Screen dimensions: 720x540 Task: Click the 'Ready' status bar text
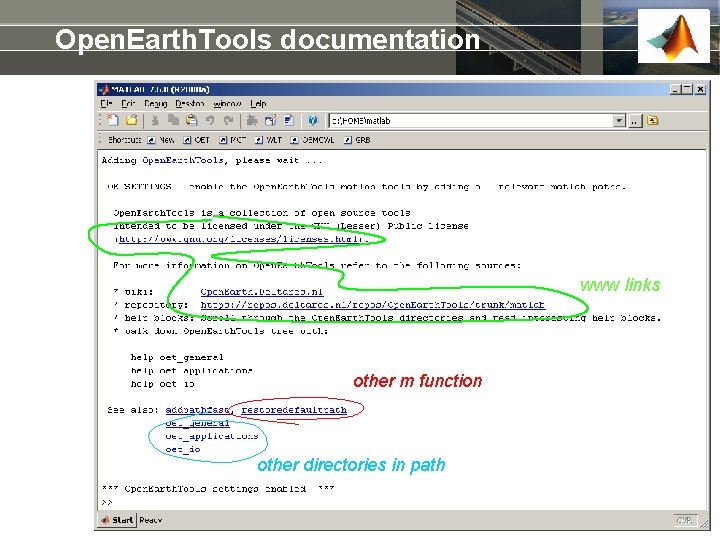(x=151, y=520)
